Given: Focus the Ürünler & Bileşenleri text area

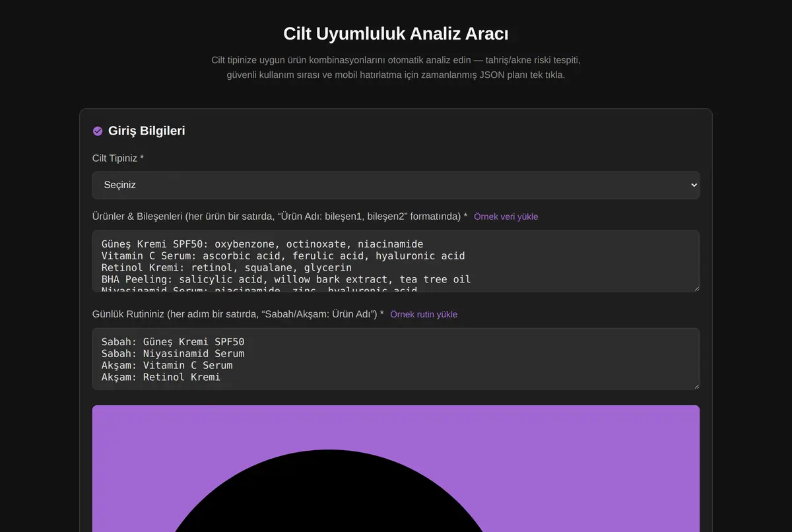Looking at the screenshot, I should [396, 261].
